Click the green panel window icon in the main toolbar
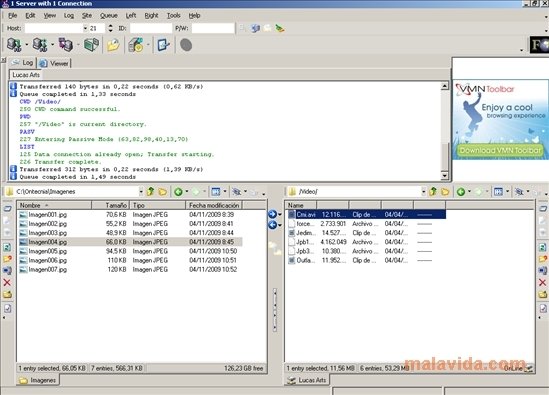This screenshot has height=395, width=549. point(91,45)
